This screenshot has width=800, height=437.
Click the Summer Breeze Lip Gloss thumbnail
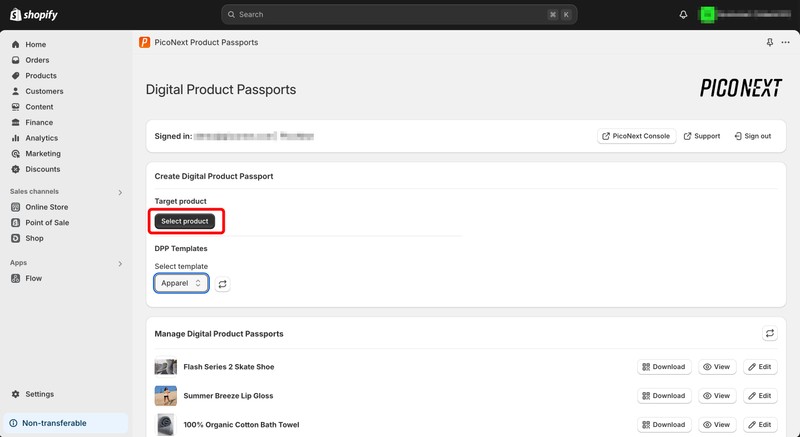[166, 396]
